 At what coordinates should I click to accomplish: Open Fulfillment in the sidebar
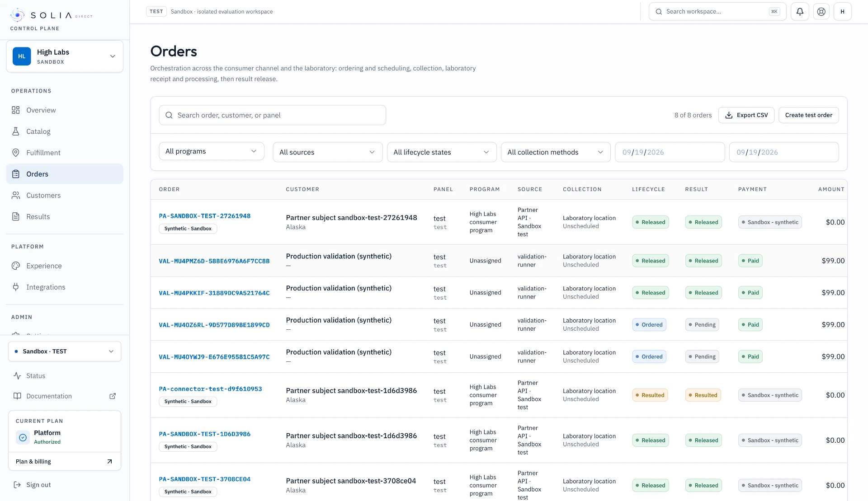point(65,153)
